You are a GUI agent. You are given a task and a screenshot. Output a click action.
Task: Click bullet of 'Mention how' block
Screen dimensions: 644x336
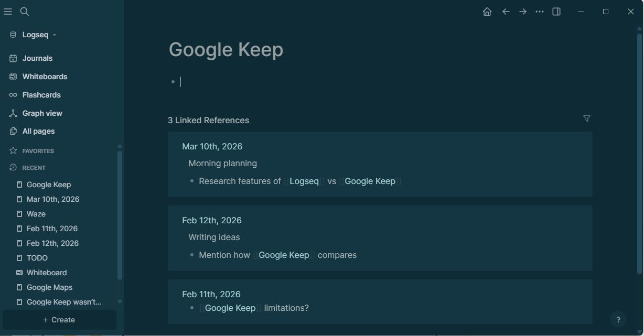[192, 255]
